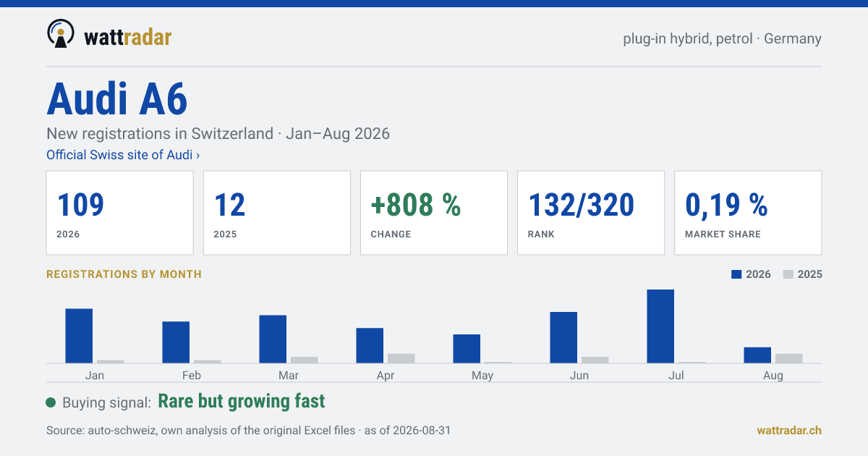
Task: Select the 132/320 rank card
Action: click(x=591, y=213)
